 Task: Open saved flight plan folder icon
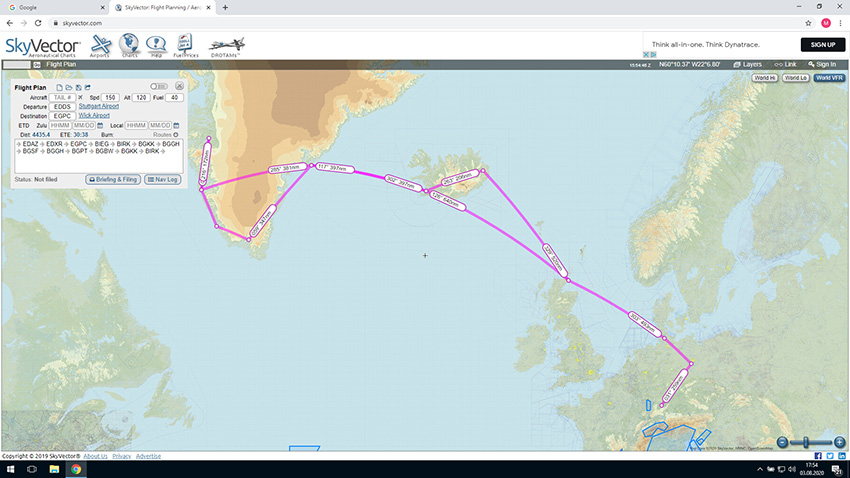point(68,87)
